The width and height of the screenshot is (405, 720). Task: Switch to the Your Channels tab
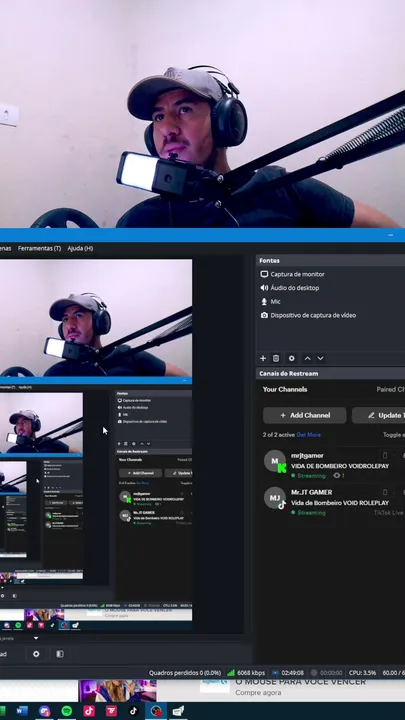(285, 389)
